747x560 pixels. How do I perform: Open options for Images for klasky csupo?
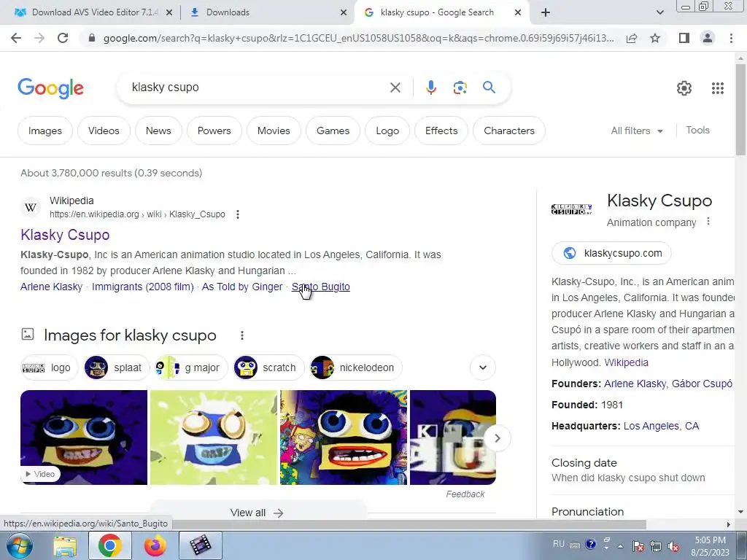pyautogui.click(x=242, y=335)
